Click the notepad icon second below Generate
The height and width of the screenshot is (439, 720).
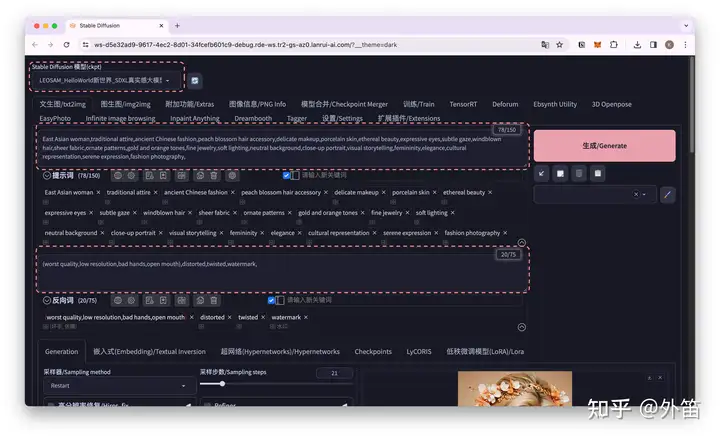[x=560, y=174]
